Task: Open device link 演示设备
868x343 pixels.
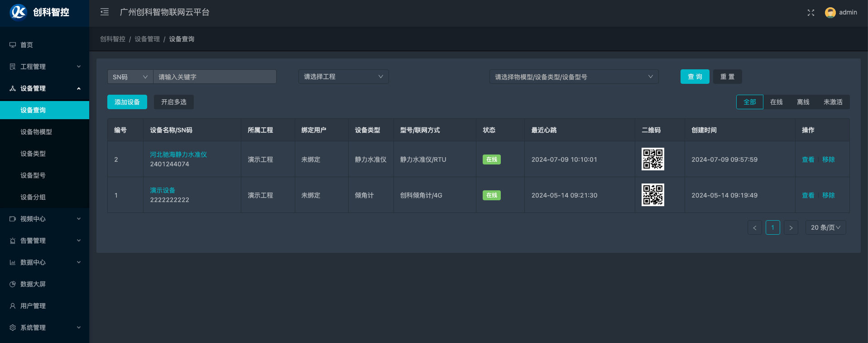Action: point(163,190)
